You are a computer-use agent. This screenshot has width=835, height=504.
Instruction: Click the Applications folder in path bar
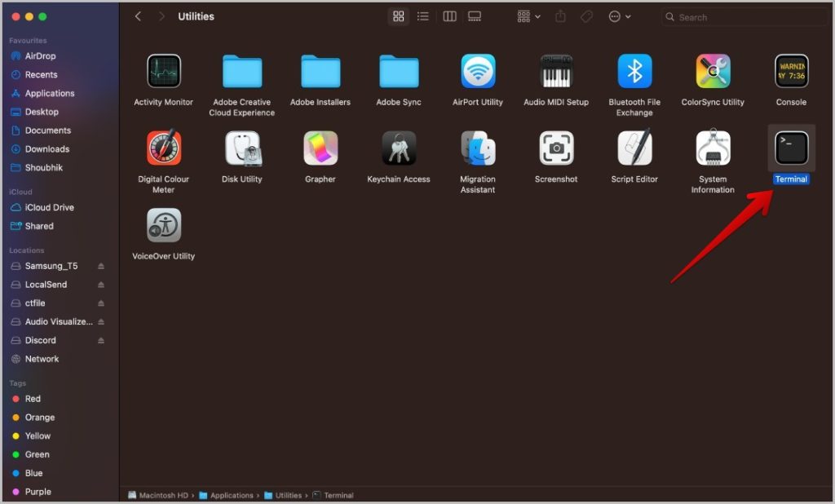click(231, 495)
